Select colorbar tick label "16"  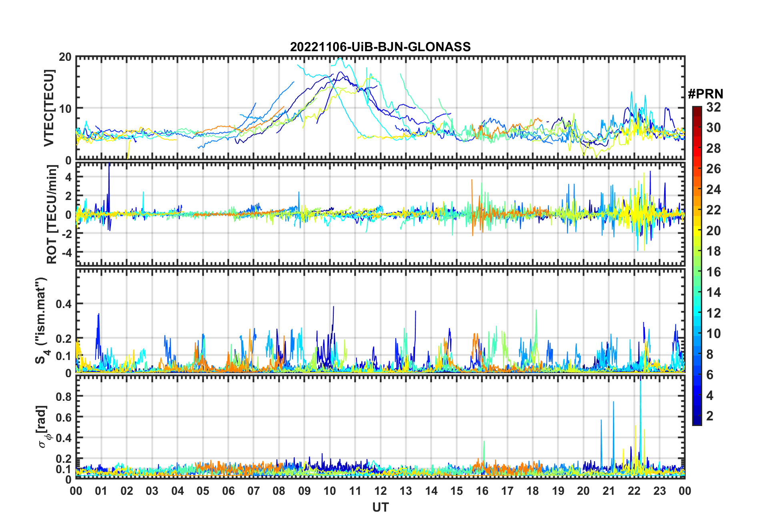coord(713,272)
